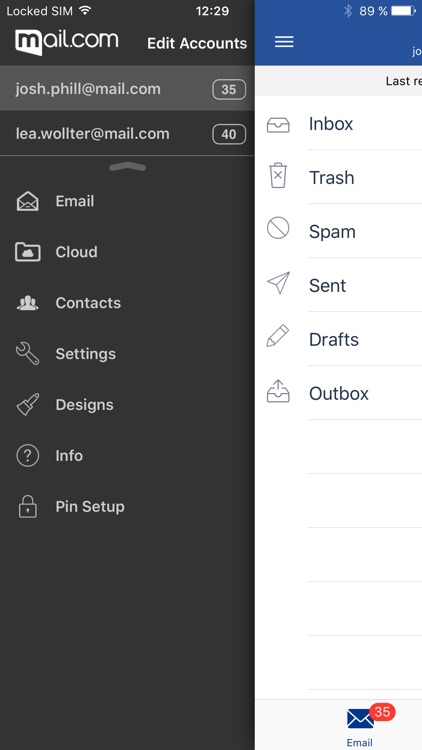Tap the Drafts pencil icon
The height and width of the screenshot is (750, 422).
point(278,336)
